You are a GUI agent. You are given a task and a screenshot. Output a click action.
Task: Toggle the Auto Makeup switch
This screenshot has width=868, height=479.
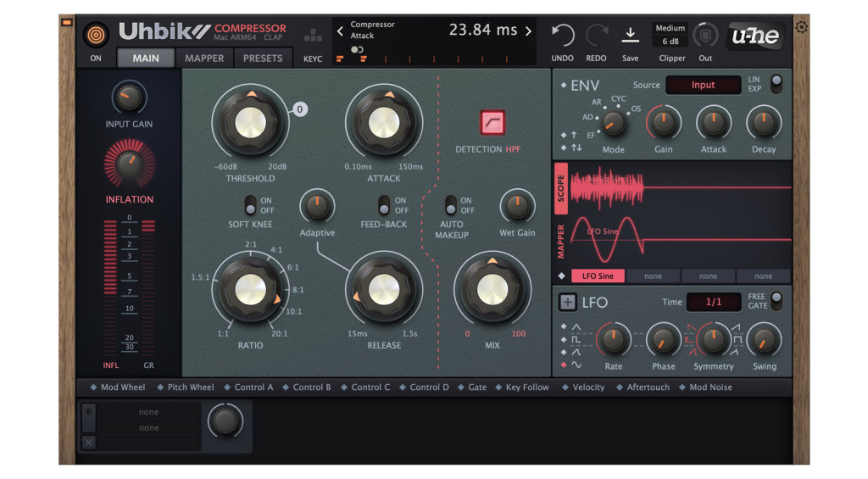pyautogui.click(x=451, y=205)
